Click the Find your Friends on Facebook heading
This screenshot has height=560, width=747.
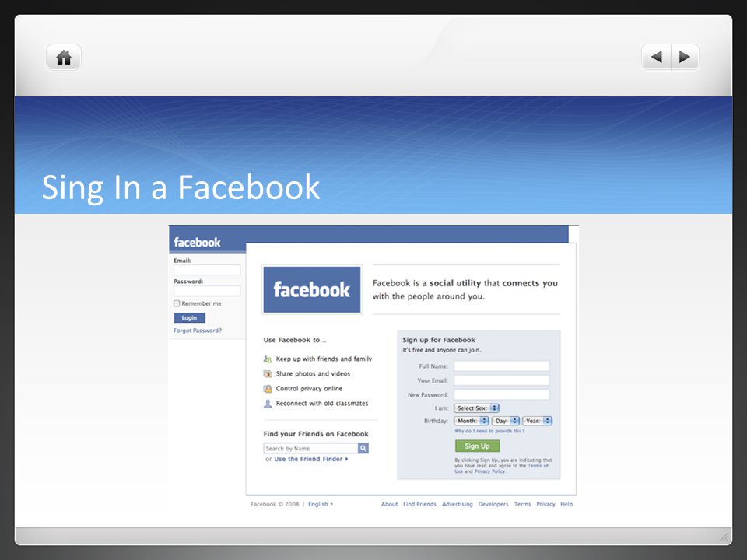(x=316, y=434)
